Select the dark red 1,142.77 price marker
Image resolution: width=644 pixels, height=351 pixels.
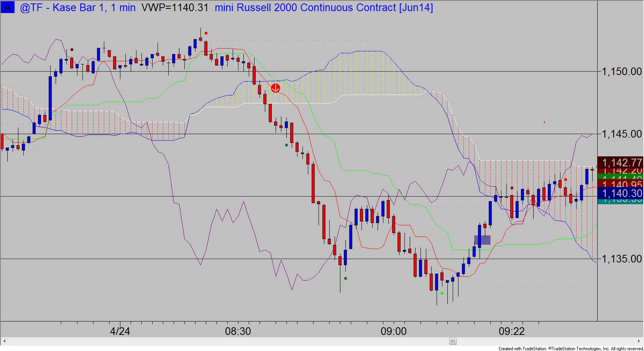620,162
